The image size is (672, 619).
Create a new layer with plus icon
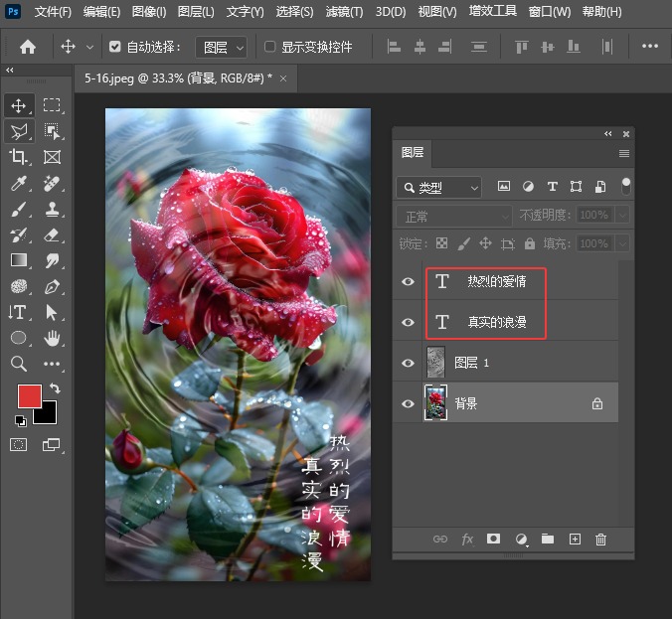pyautogui.click(x=574, y=540)
